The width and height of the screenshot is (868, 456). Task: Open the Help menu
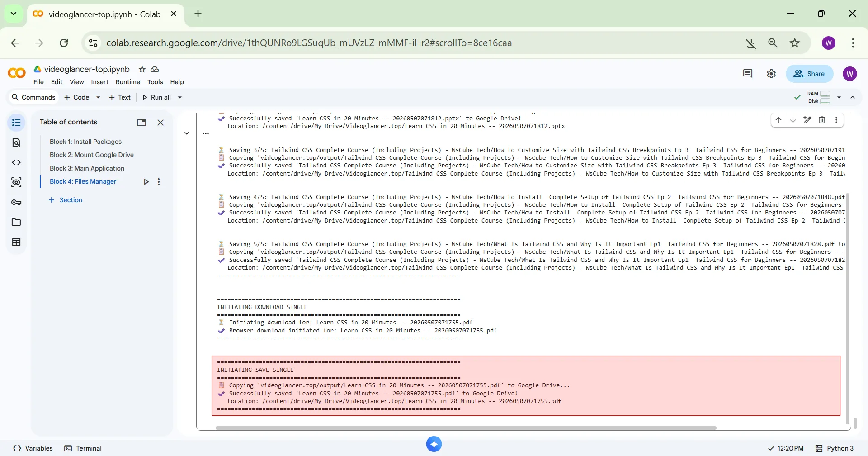[x=177, y=82]
